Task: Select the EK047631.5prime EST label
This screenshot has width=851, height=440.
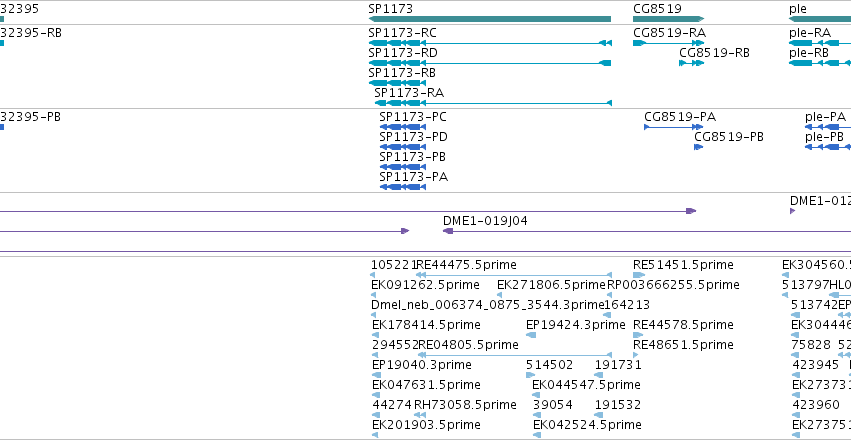Action: [426, 385]
